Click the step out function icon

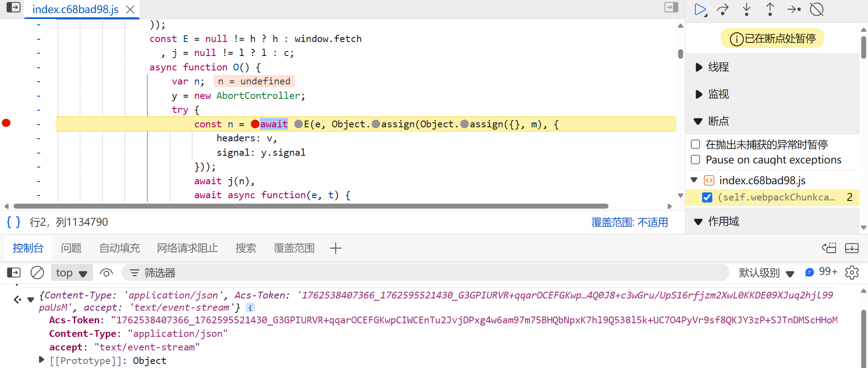[770, 9]
